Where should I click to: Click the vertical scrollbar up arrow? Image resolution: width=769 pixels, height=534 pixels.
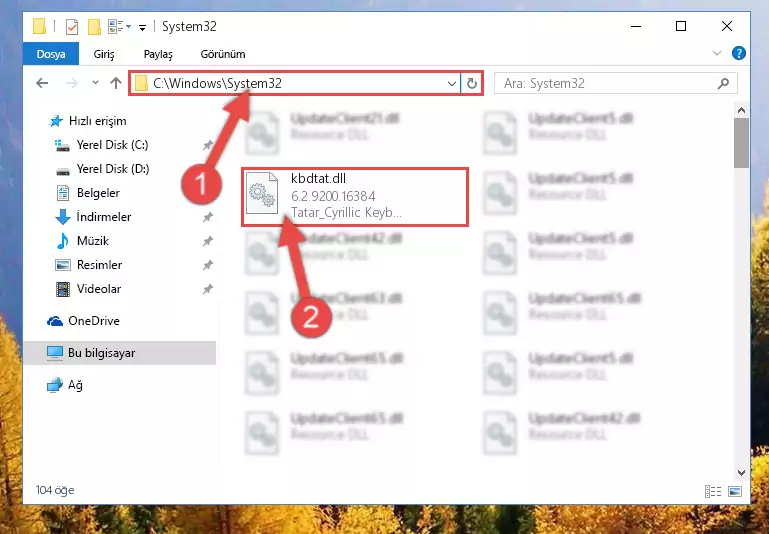coord(742,111)
